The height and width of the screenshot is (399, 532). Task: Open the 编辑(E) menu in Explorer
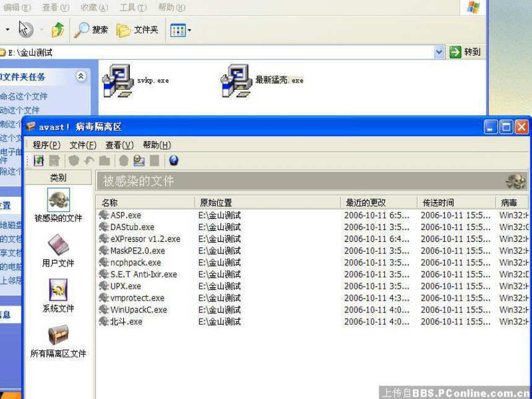(x=17, y=7)
